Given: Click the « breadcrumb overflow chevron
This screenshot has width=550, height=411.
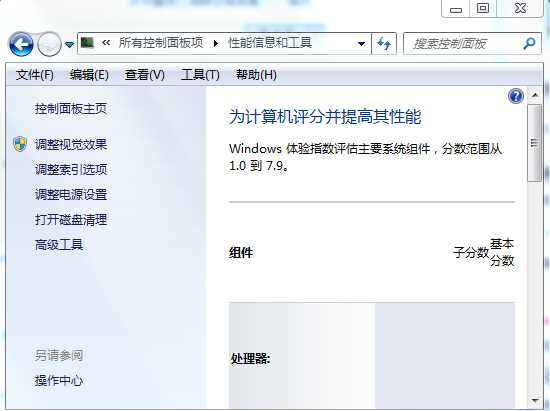Looking at the screenshot, I should pyautogui.click(x=106, y=43).
